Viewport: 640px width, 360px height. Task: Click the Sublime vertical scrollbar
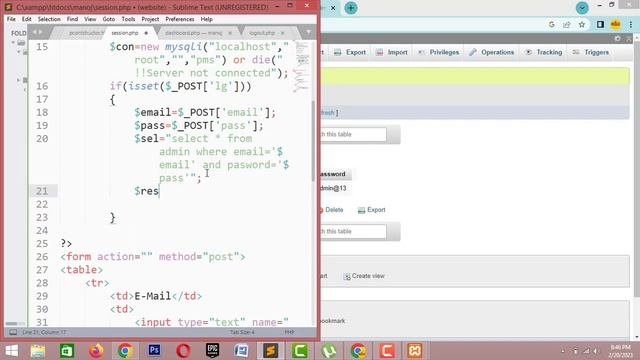pos(313,141)
